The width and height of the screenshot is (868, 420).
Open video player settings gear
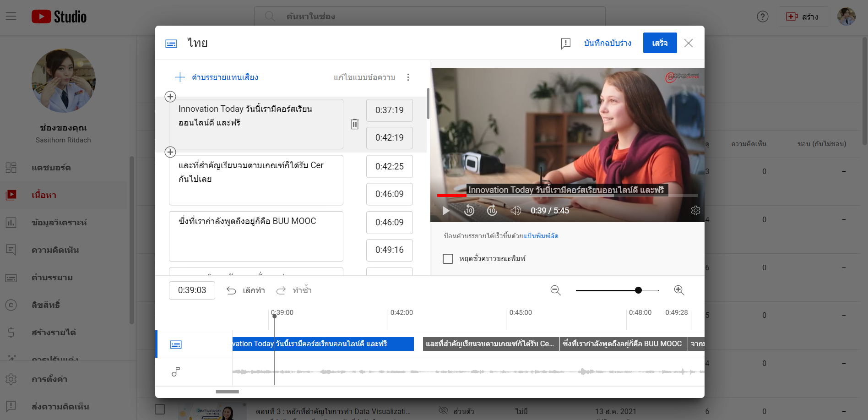coord(695,211)
